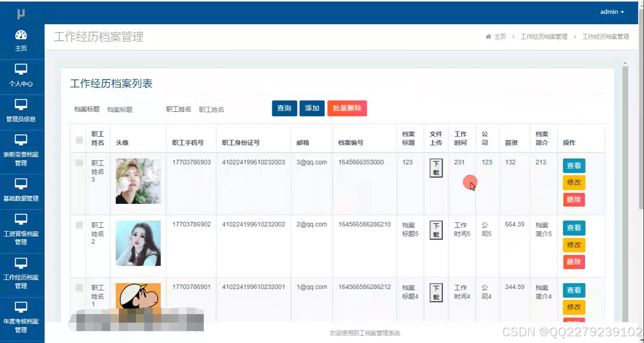Click the dashboard icon for 主页
This screenshot has height=343, width=644.
pyautogui.click(x=21, y=35)
